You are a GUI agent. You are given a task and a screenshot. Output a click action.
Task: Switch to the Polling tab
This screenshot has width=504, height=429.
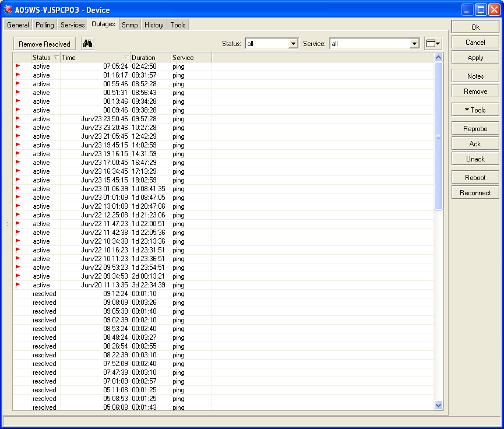coord(45,24)
